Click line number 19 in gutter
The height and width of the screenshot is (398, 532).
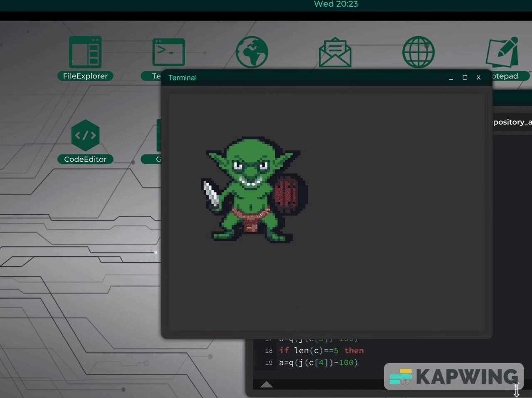269,363
